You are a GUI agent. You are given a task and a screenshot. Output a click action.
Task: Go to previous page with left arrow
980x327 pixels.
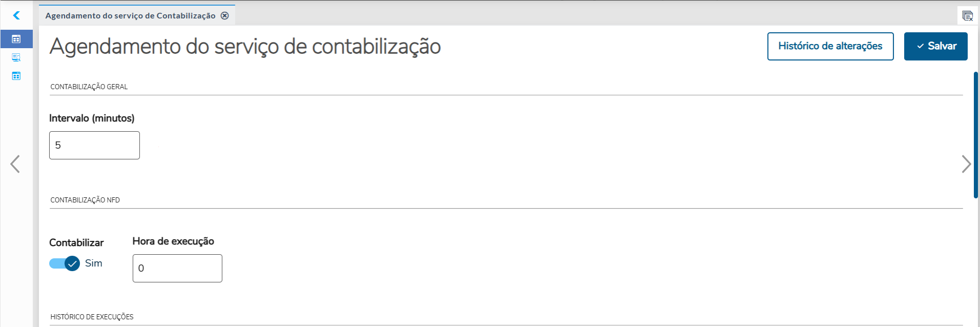[15, 164]
